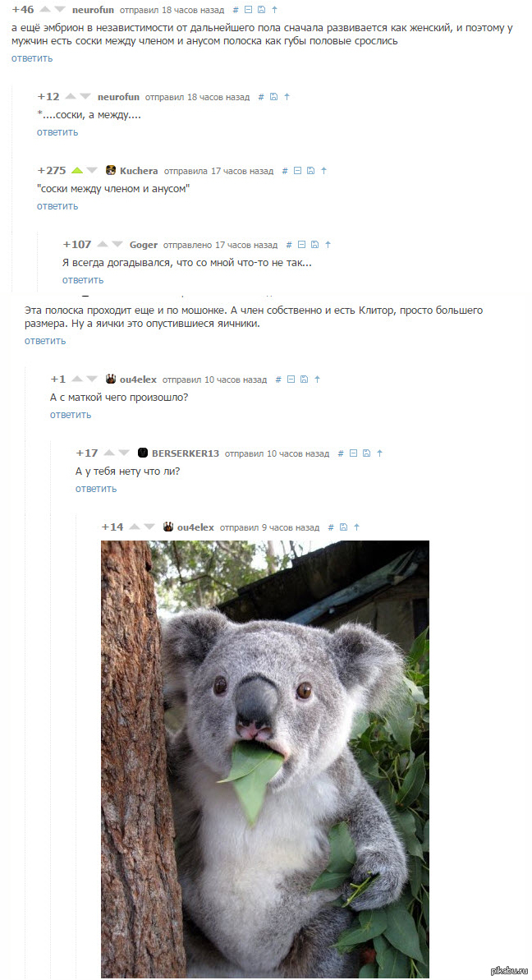
Task: Go to parent via up arrow on Kuchera's comment
Action: click(324, 171)
